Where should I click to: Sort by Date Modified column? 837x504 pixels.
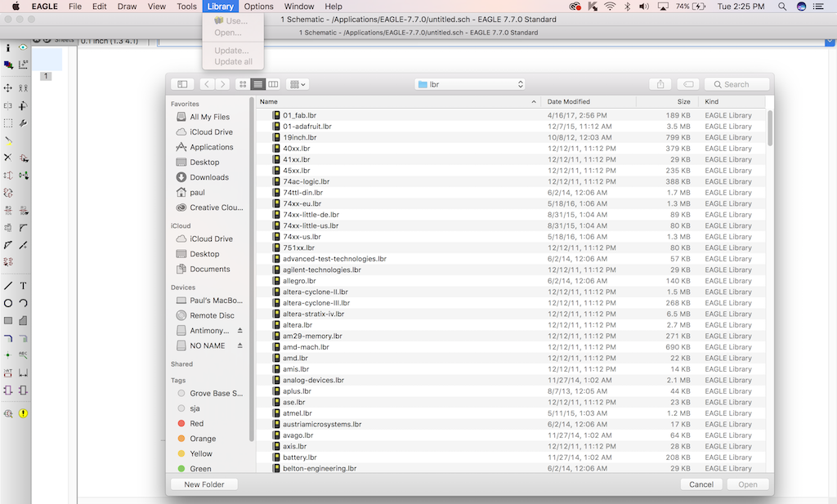(x=589, y=101)
